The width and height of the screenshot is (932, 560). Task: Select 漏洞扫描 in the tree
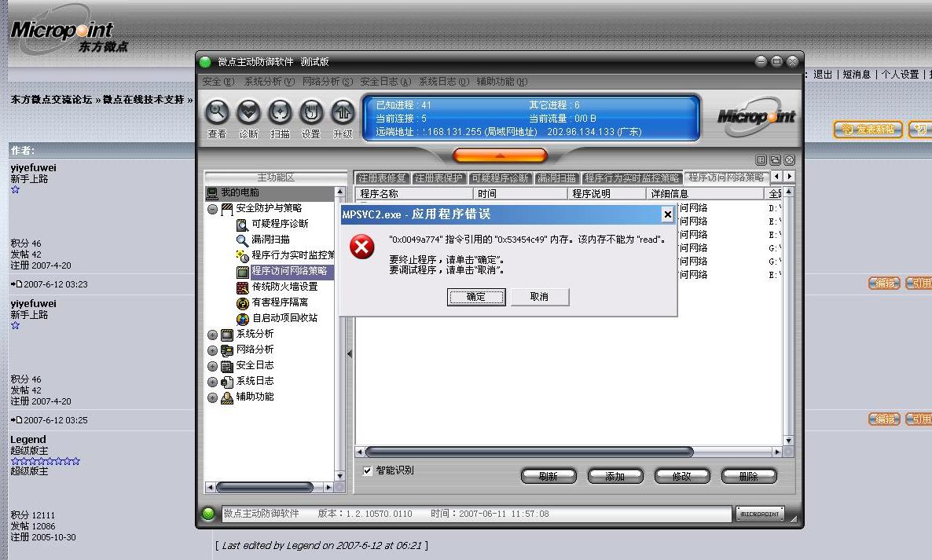[x=270, y=240]
